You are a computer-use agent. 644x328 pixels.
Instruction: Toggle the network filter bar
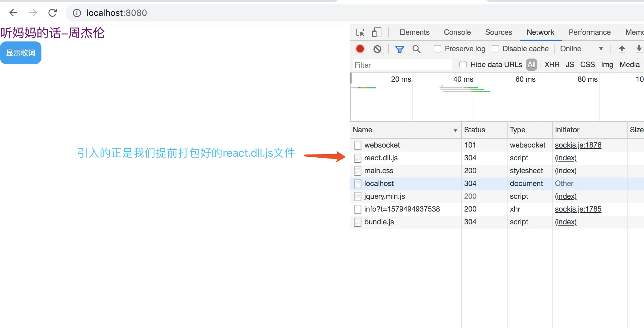tap(399, 49)
